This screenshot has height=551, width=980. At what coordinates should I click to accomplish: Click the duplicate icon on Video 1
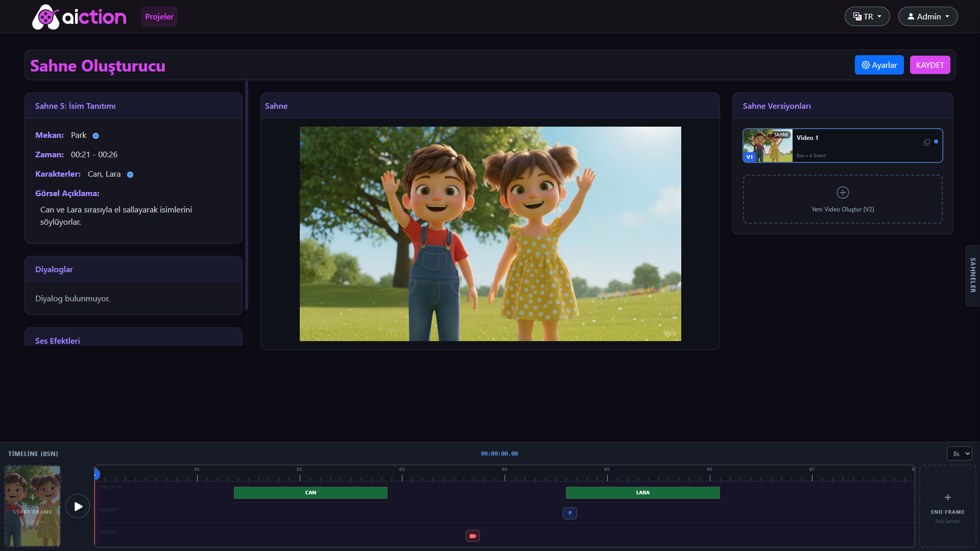pyautogui.click(x=926, y=142)
